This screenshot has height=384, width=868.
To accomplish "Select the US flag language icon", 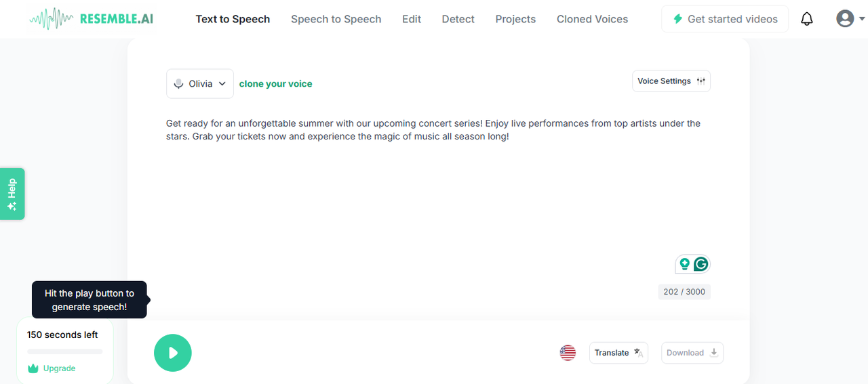I will click(568, 353).
